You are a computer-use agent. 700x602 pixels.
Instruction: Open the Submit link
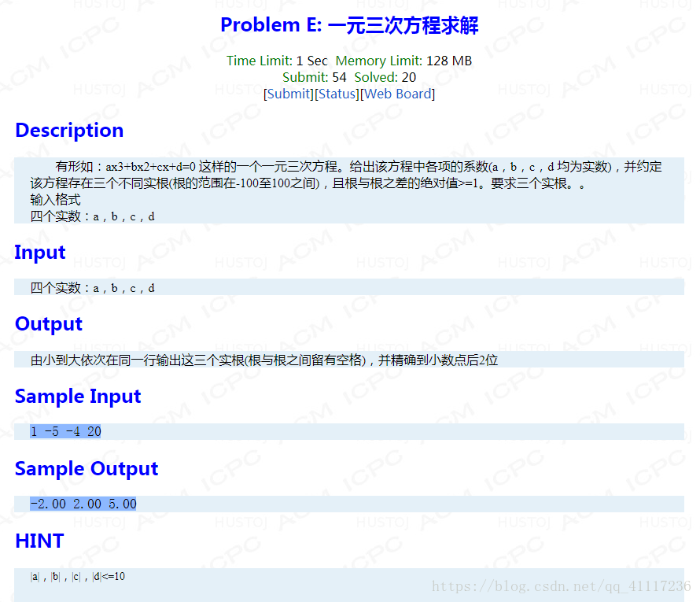(289, 94)
